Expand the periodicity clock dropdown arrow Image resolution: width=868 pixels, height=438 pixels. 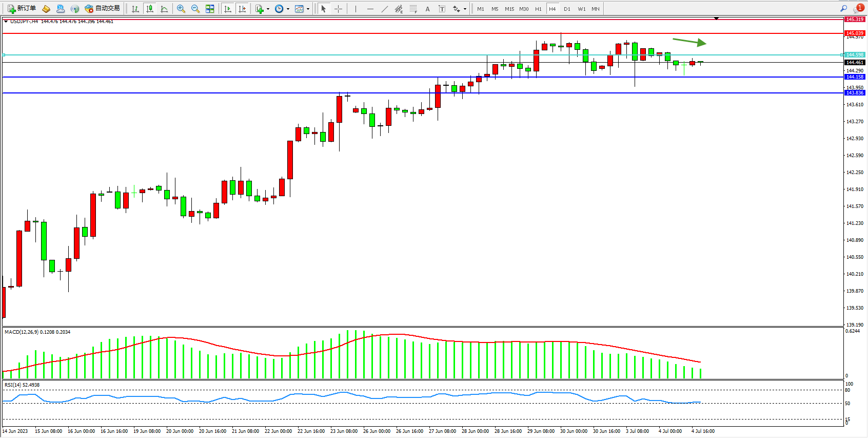coord(288,9)
